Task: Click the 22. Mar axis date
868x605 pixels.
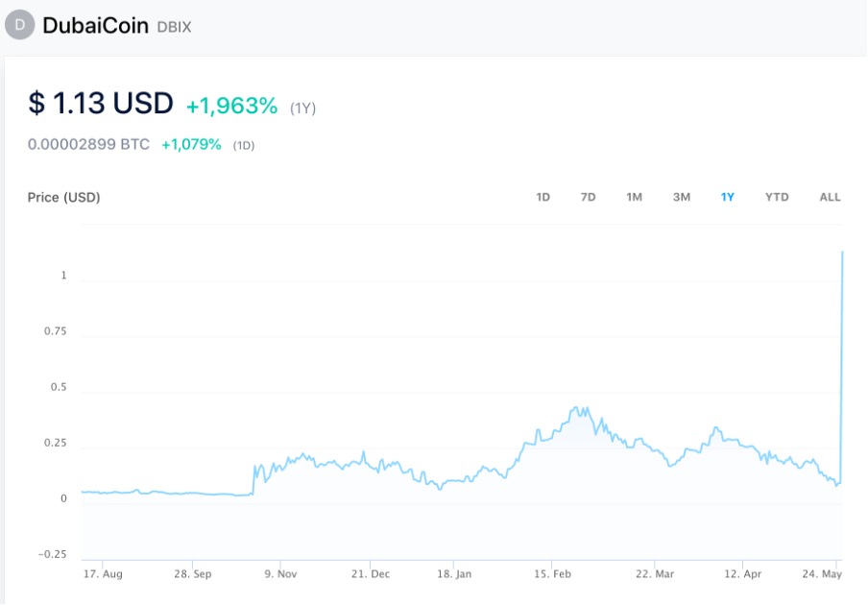Action: click(x=655, y=574)
